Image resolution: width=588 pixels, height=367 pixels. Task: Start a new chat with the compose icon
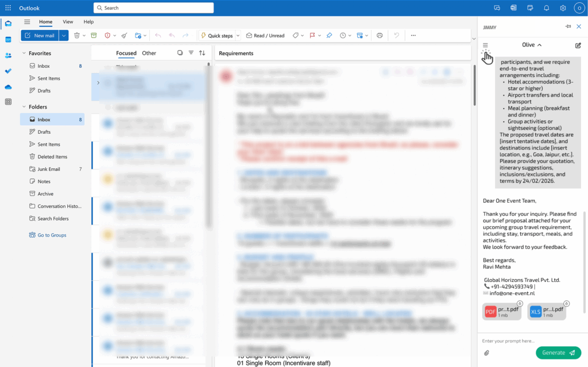pyautogui.click(x=578, y=45)
